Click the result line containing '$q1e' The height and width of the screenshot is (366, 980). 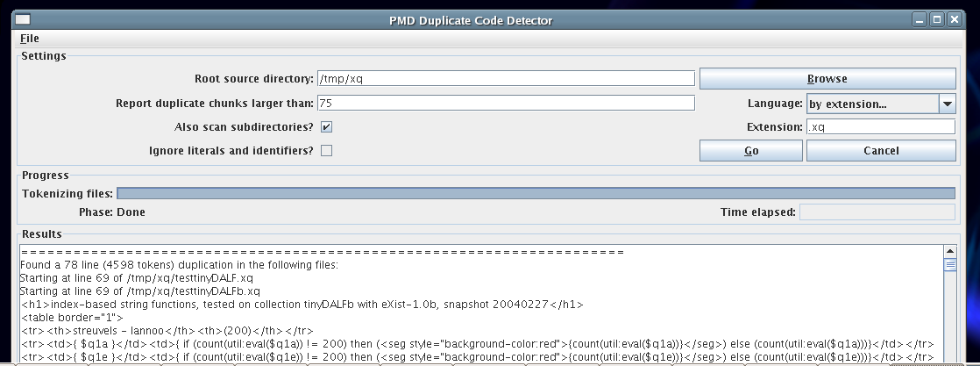pyautogui.click(x=477, y=357)
